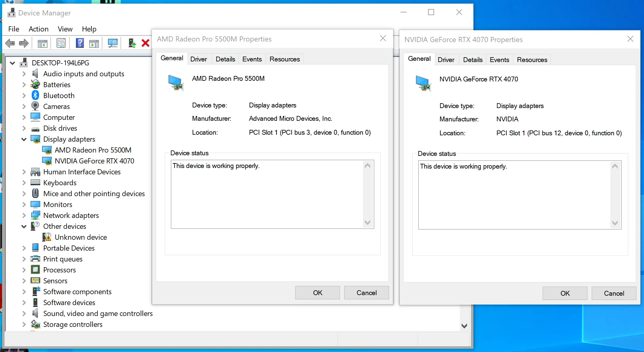Click Show/Hide Console Tree toolbar icon
Screen dimensions: 644x352
(x=43, y=43)
